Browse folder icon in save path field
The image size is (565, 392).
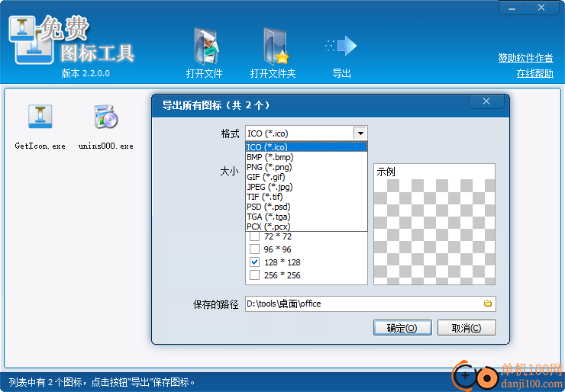(x=488, y=304)
